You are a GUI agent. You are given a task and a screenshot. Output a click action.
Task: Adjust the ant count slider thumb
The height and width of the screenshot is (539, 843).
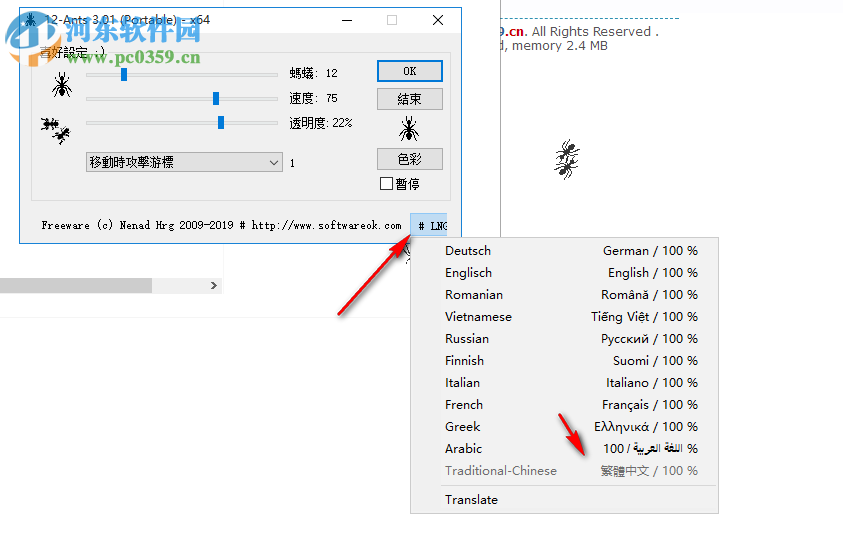[124, 74]
